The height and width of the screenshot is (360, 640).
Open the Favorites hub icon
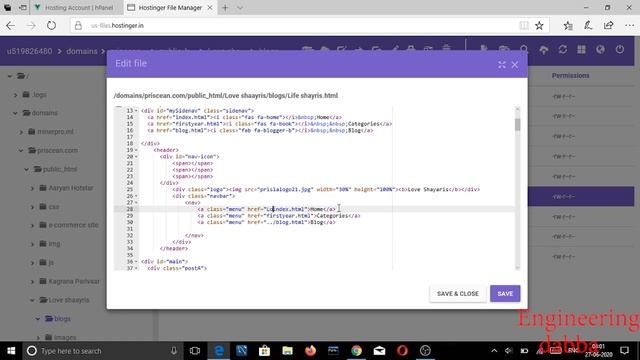click(x=568, y=25)
